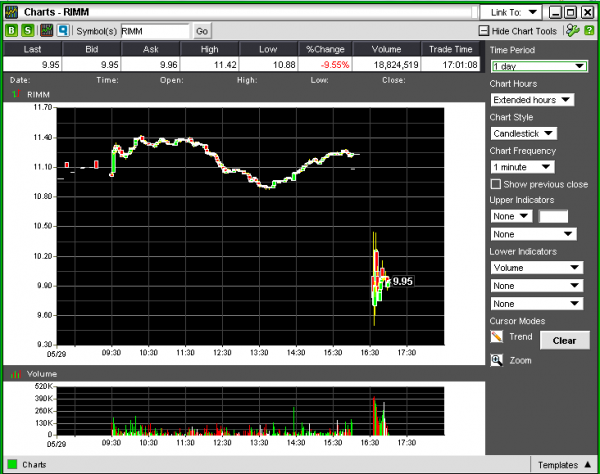Open Chart Frequency 1 minute dropdown
This screenshot has height=474, width=600.
[522, 167]
